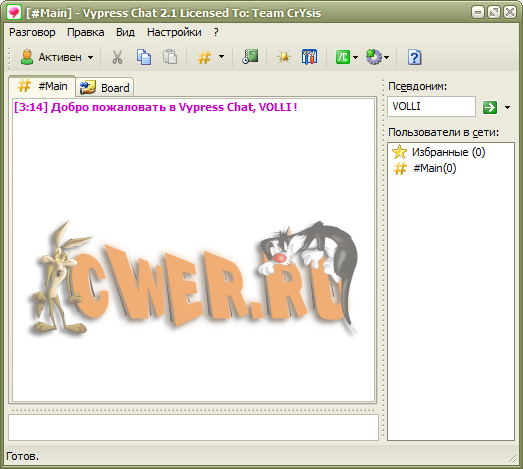
Task: Expand the channel hash dropdown arrow
Action: [x=221, y=57]
